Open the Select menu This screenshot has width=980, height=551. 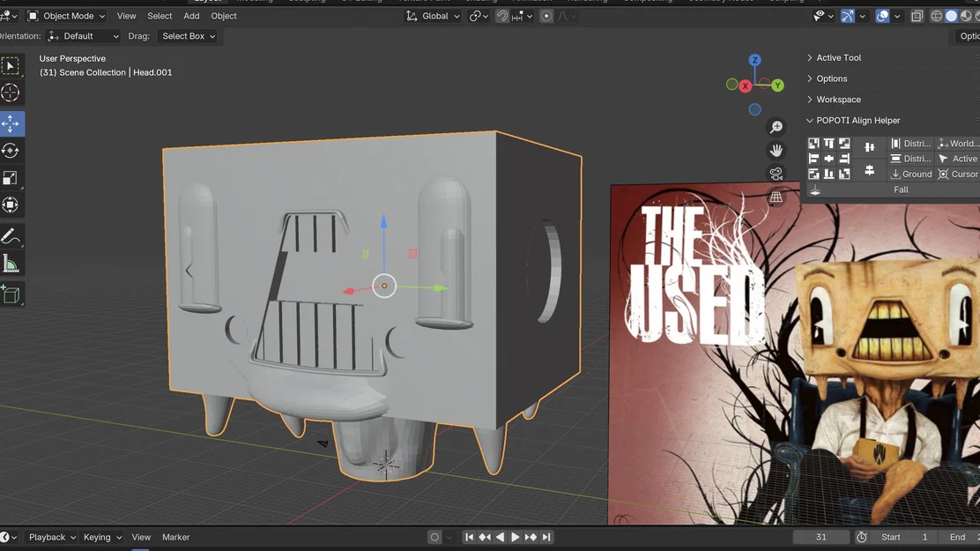(x=160, y=16)
